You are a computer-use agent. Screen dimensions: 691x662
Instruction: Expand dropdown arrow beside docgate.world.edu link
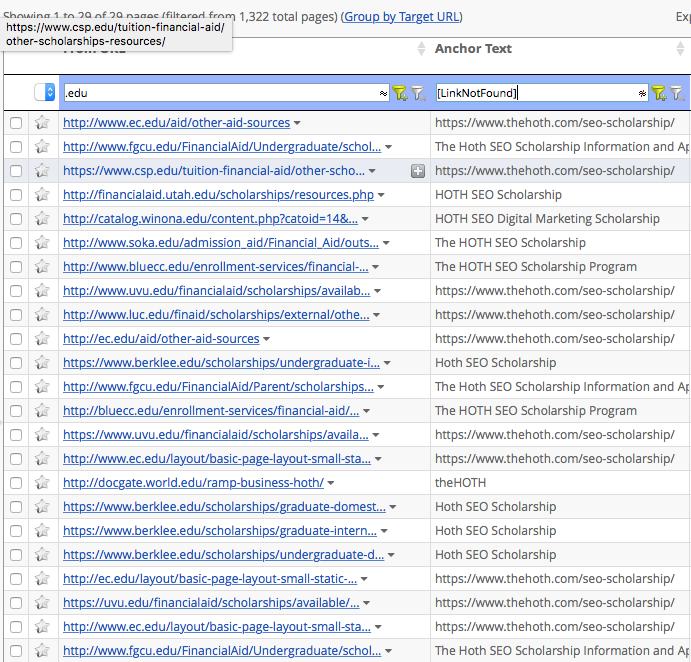[x=331, y=483]
